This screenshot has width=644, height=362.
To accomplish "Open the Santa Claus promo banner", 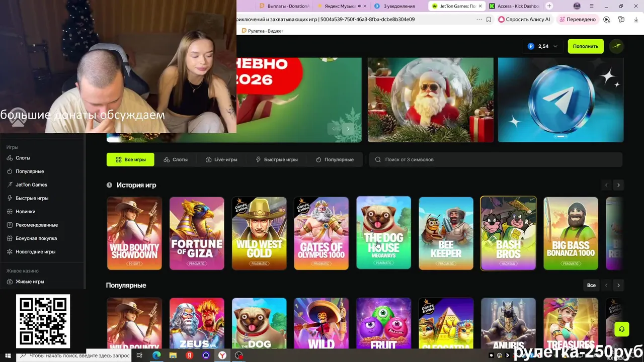I will click(431, 100).
